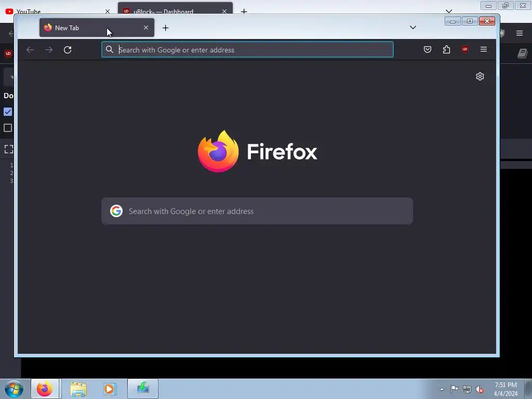532x399 pixels.
Task: Check the empty checkbox in background dashboard
Action: (x=8, y=128)
